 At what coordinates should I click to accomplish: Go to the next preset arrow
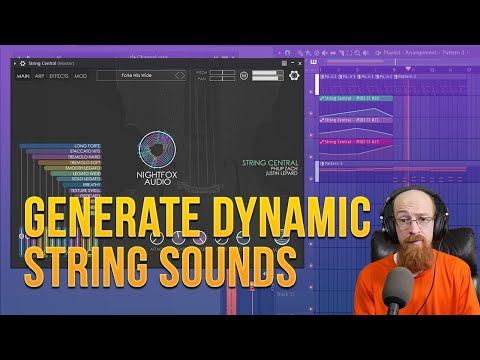pyautogui.click(x=183, y=76)
